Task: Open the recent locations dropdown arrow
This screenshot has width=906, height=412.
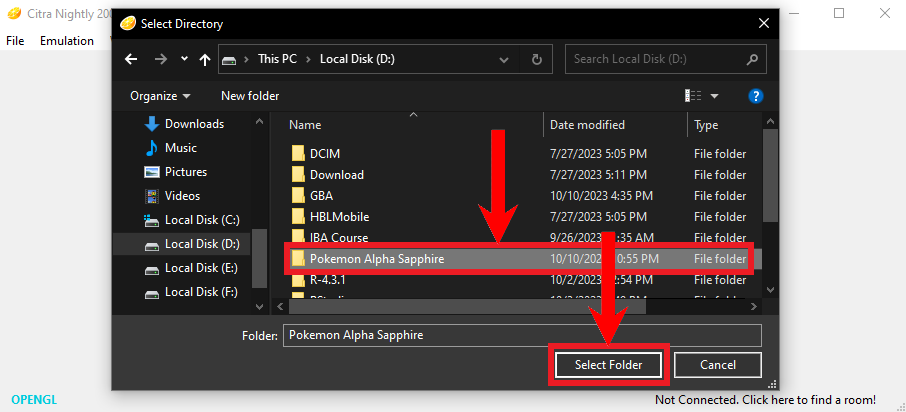Action: (x=184, y=60)
